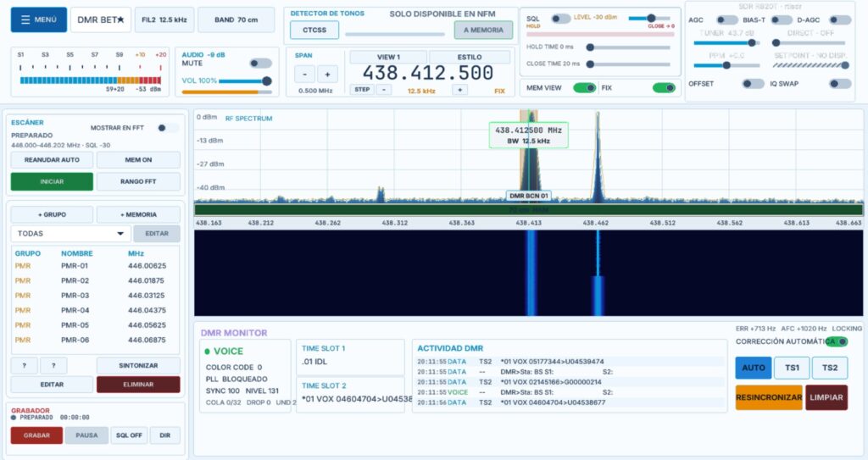Click the SQL OFF recorder button

[129, 435]
